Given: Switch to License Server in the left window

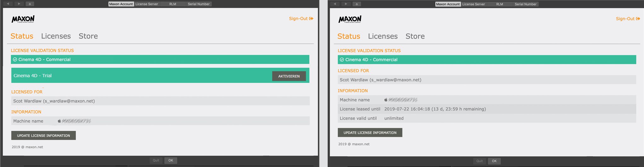Looking at the screenshot, I should click(147, 4).
